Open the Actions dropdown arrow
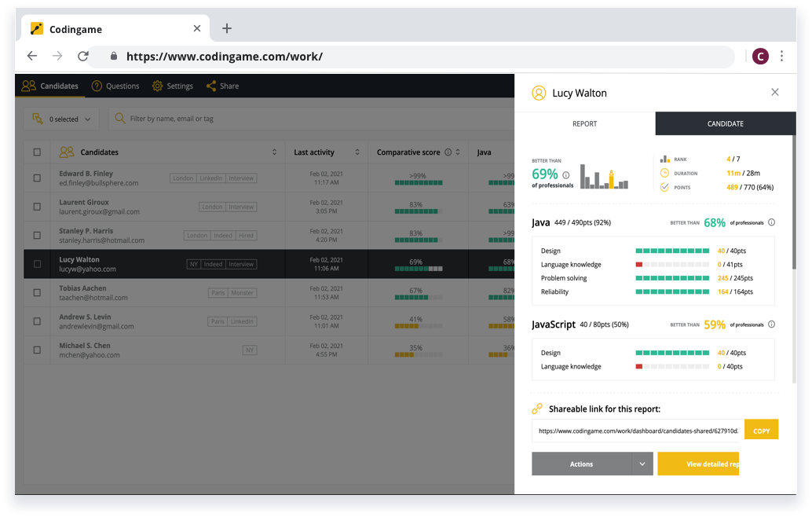Screen dimensions: 812x517 pyautogui.click(x=642, y=464)
